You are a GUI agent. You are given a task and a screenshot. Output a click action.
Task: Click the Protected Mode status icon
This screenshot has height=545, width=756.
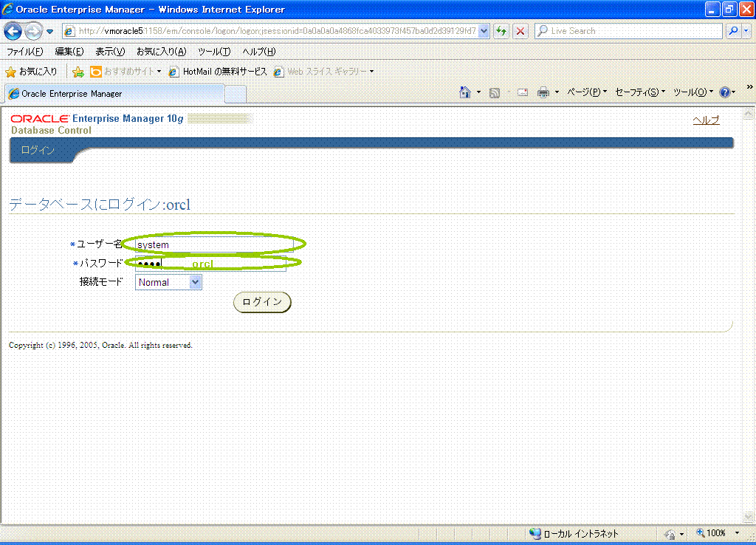pyautogui.click(x=670, y=534)
